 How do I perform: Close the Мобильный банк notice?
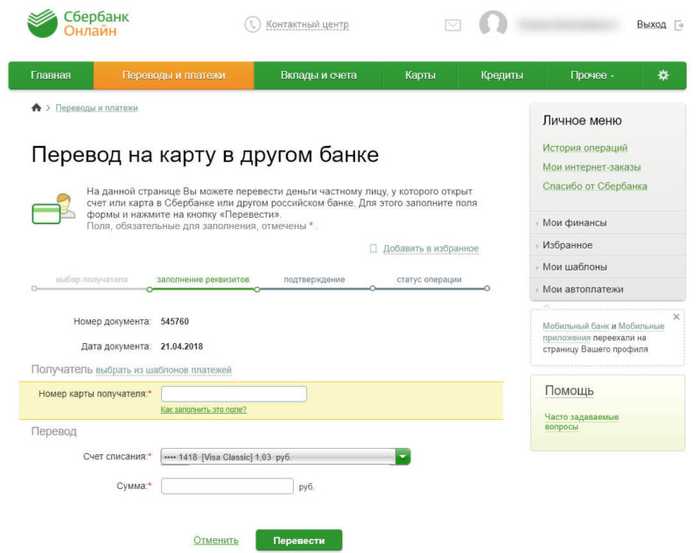[x=676, y=316]
